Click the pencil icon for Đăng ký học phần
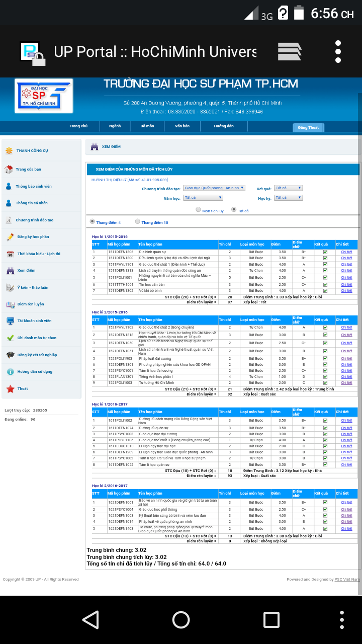This screenshot has width=362, height=644. [10, 237]
